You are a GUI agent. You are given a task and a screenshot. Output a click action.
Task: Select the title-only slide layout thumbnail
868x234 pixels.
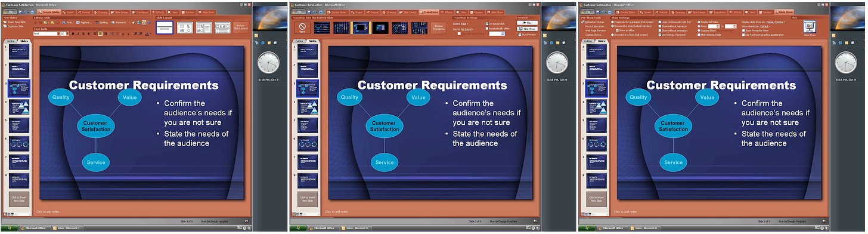point(165,27)
